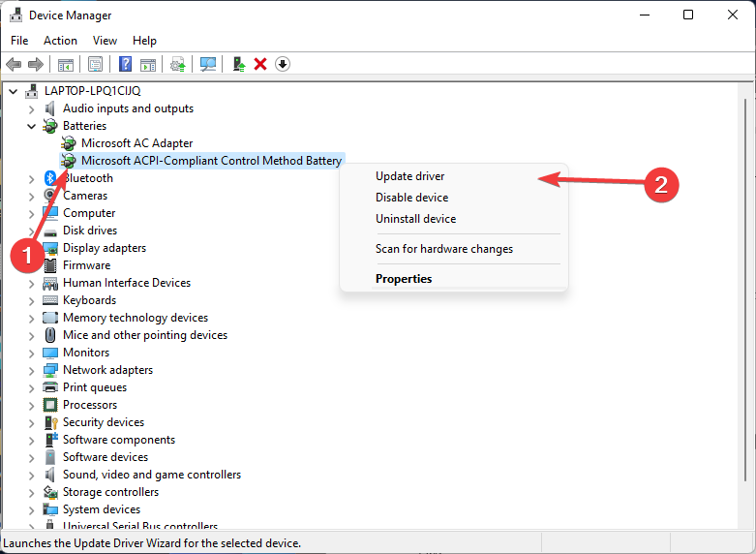Expand the Monitors category arrow

[x=31, y=353]
